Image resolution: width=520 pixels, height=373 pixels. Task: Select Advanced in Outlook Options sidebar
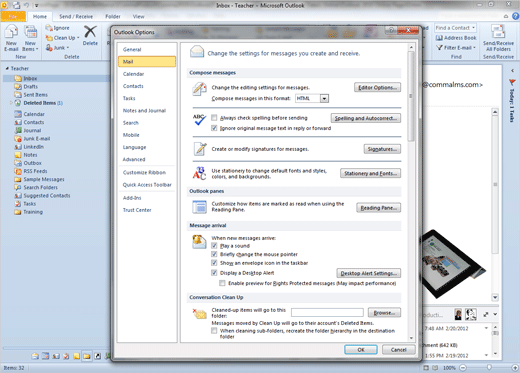coord(147,159)
